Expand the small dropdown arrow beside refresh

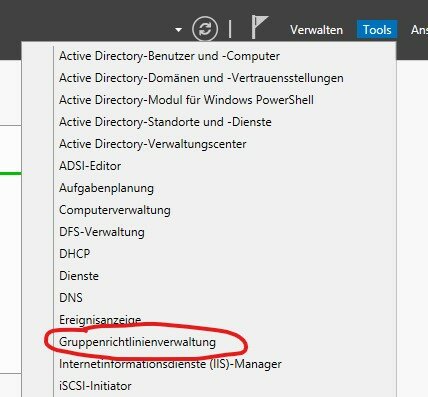[179, 30]
